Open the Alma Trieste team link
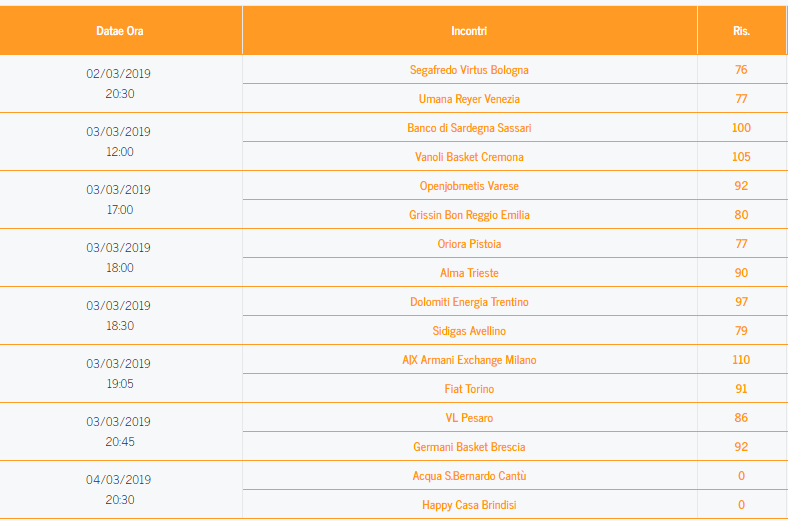Viewport: 788px width, 521px height. (469, 273)
